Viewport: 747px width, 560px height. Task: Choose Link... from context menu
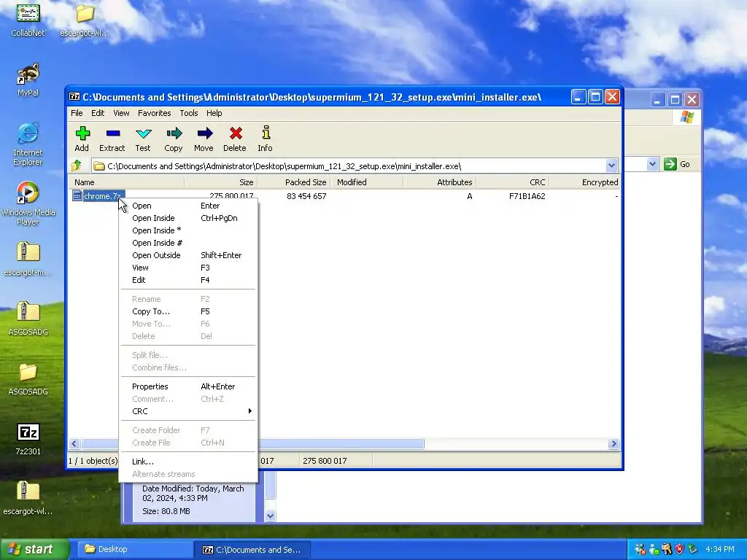(188, 462)
